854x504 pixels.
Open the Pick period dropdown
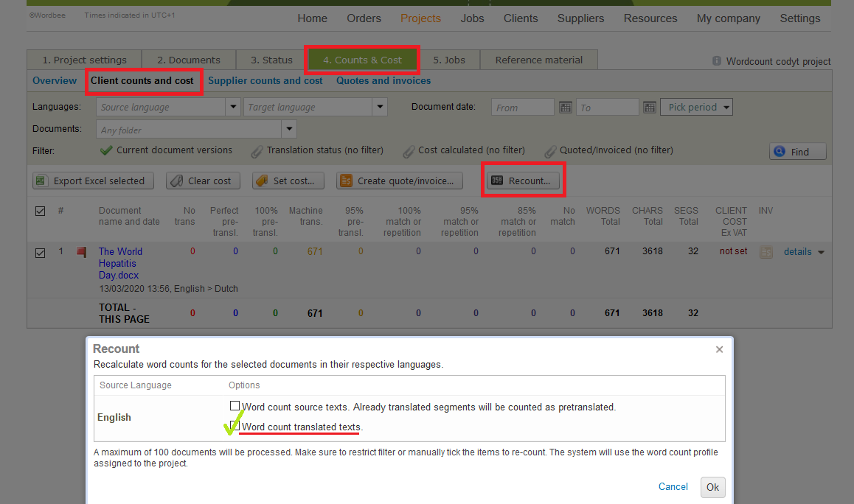click(x=696, y=108)
